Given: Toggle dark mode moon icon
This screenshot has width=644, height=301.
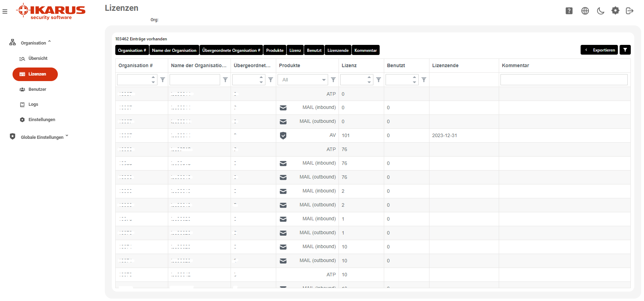Looking at the screenshot, I should 600,11.
